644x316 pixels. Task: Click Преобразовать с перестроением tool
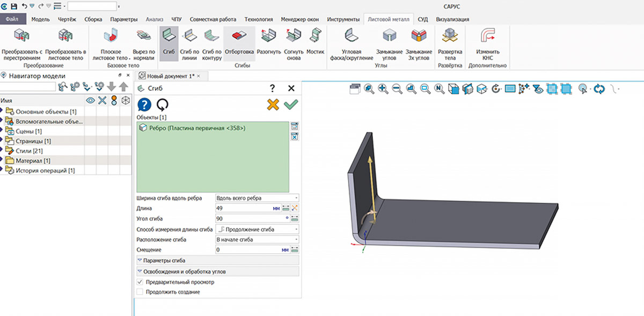pos(21,44)
